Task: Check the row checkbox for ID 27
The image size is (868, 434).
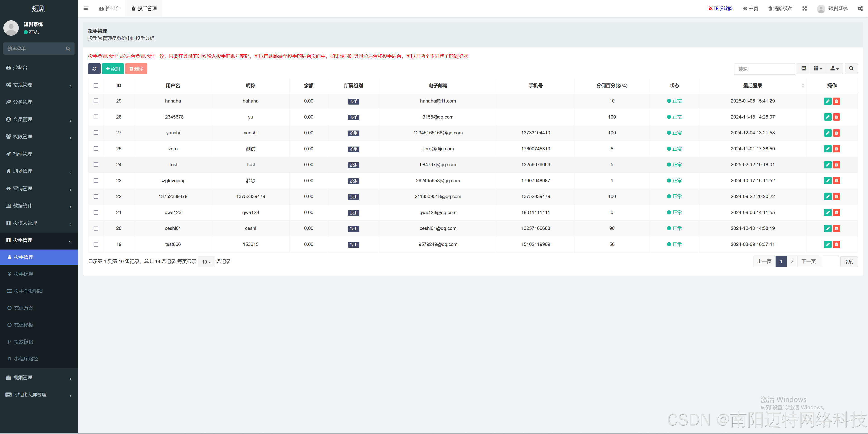Action: click(96, 133)
